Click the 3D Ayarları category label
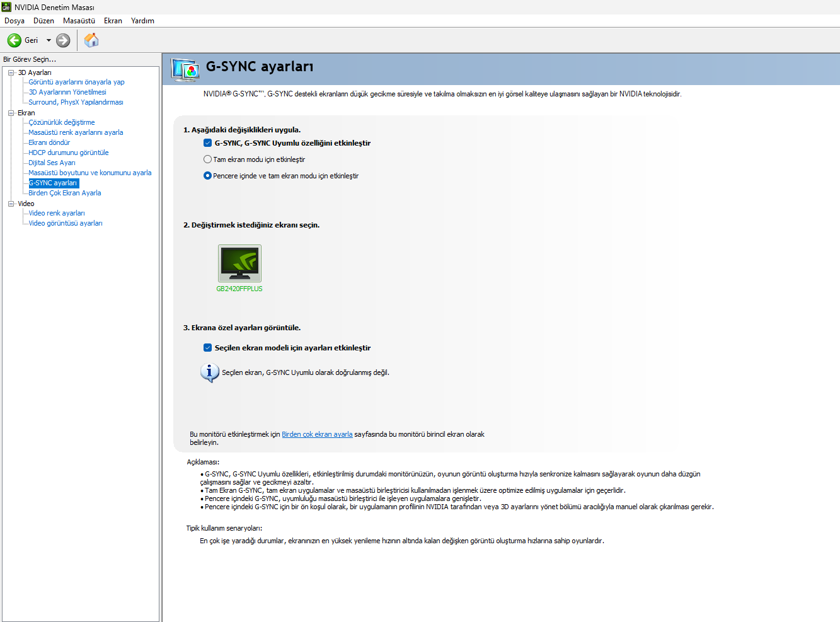 coord(35,72)
